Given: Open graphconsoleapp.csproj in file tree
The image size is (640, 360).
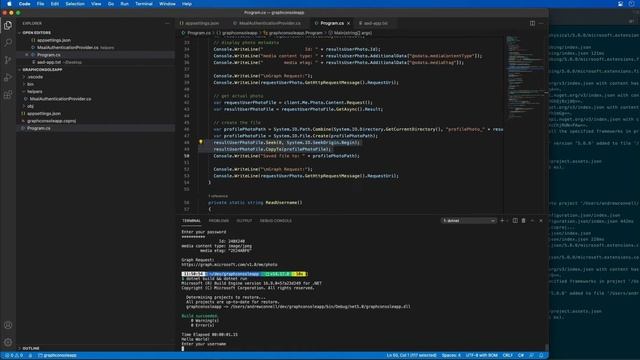Looking at the screenshot, I should pos(51,121).
